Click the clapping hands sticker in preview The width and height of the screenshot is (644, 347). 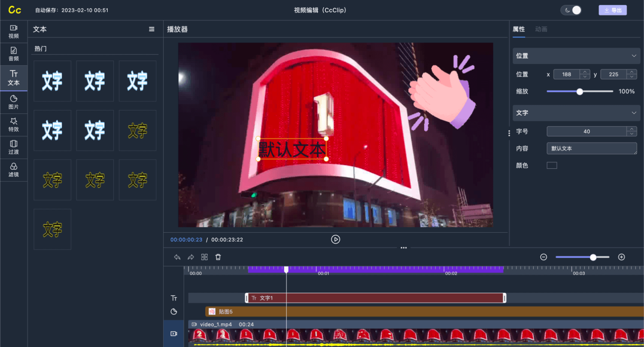point(442,92)
